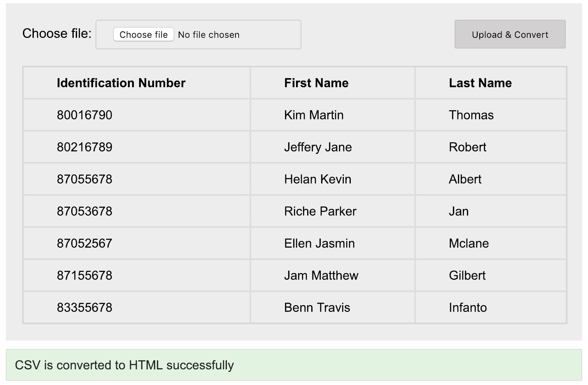Select the Jam Matthew cell
Image resolution: width=588 pixels, height=385 pixels.
click(321, 276)
